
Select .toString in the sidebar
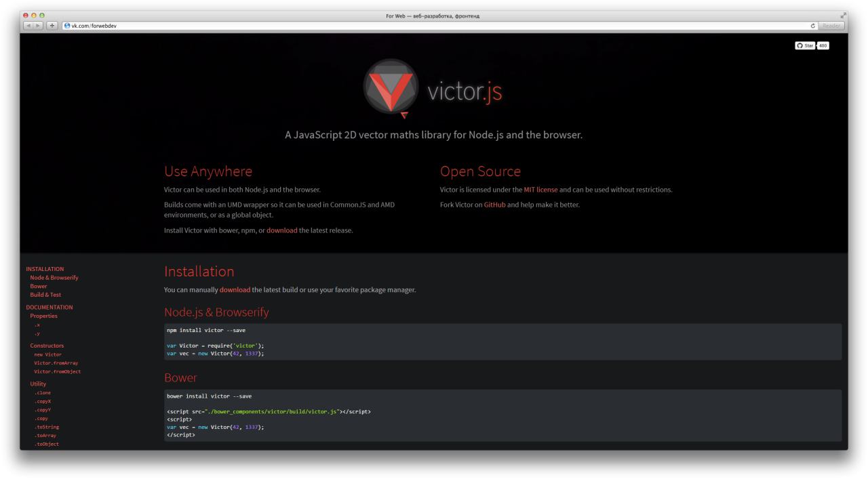(x=46, y=428)
